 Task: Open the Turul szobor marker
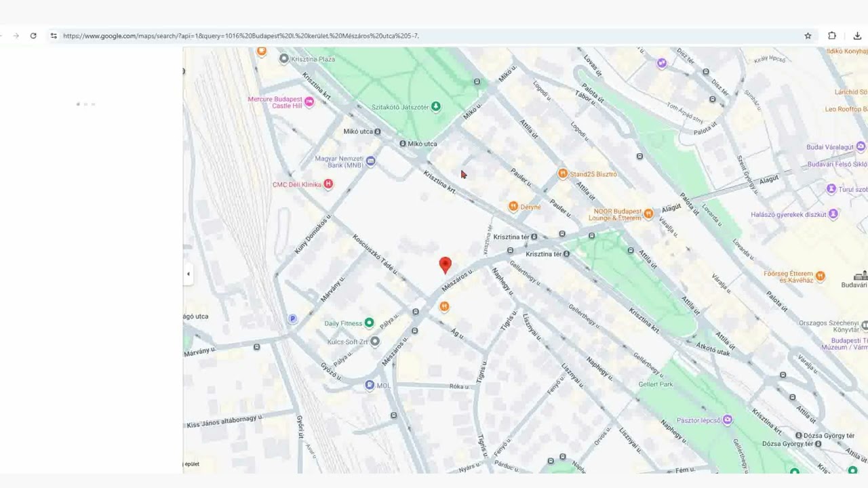tap(831, 189)
